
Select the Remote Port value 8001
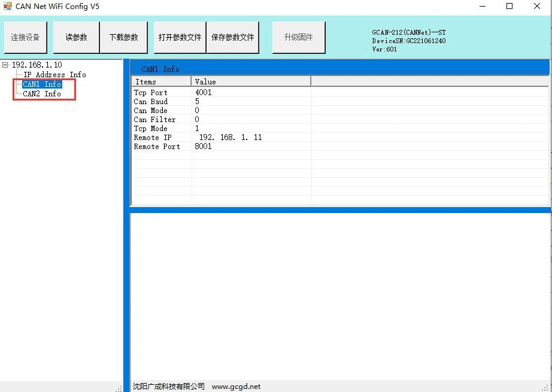[204, 147]
